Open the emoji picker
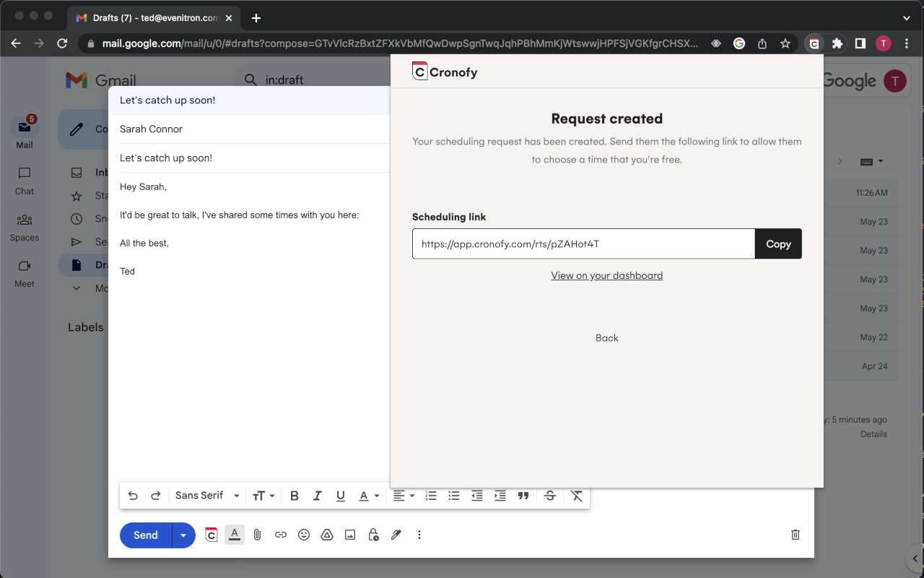The width and height of the screenshot is (924, 578). click(x=304, y=535)
